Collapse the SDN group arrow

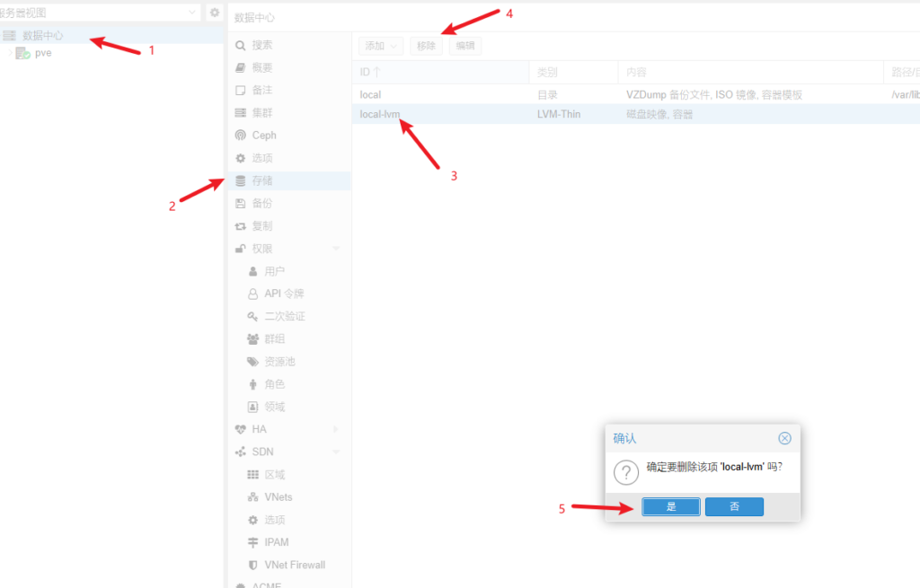click(335, 452)
